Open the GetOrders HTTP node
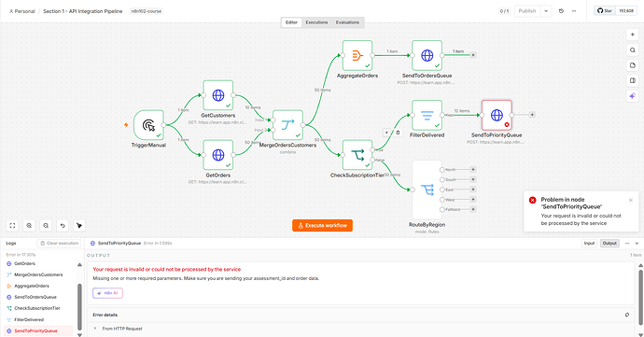This screenshot has width=644, height=337. [x=218, y=155]
